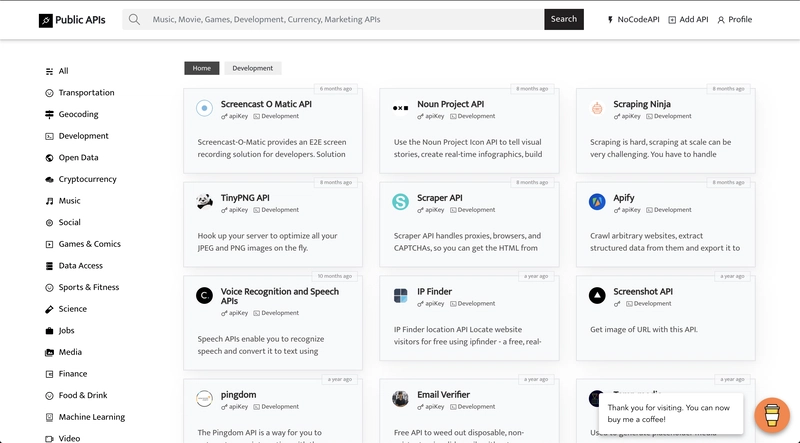Screen dimensions: 800x443
Task: Click the black Search button
Action: click(x=564, y=19)
